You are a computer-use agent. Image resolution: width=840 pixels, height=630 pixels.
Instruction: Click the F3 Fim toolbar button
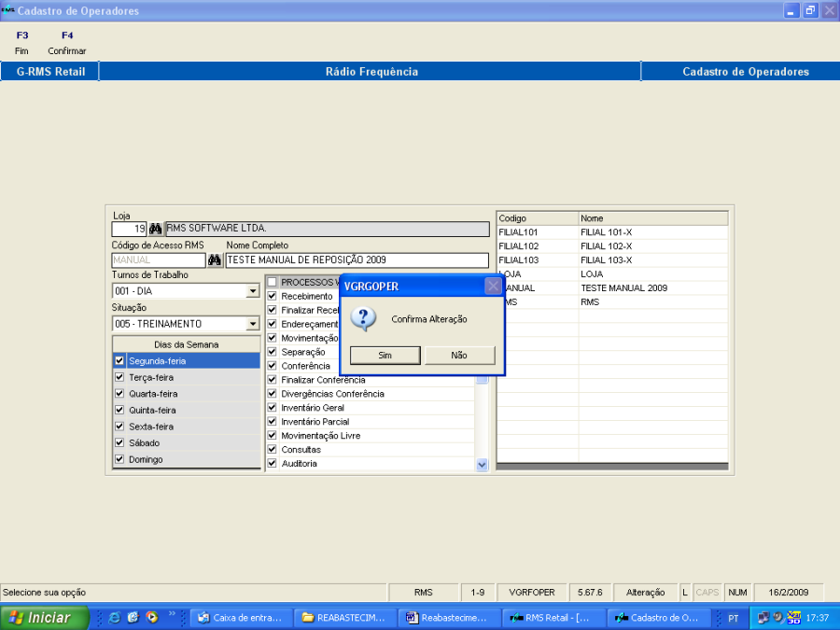point(22,43)
